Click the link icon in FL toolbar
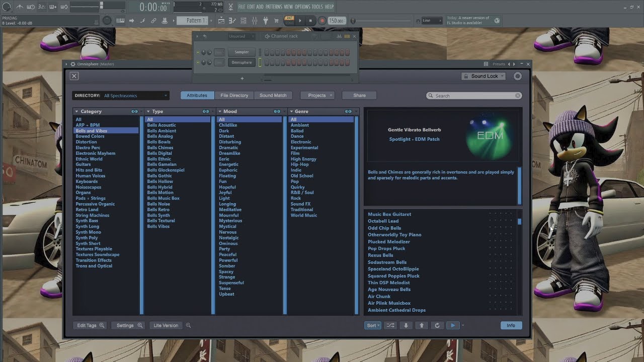644x362 pixels. (x=154, y=21)
